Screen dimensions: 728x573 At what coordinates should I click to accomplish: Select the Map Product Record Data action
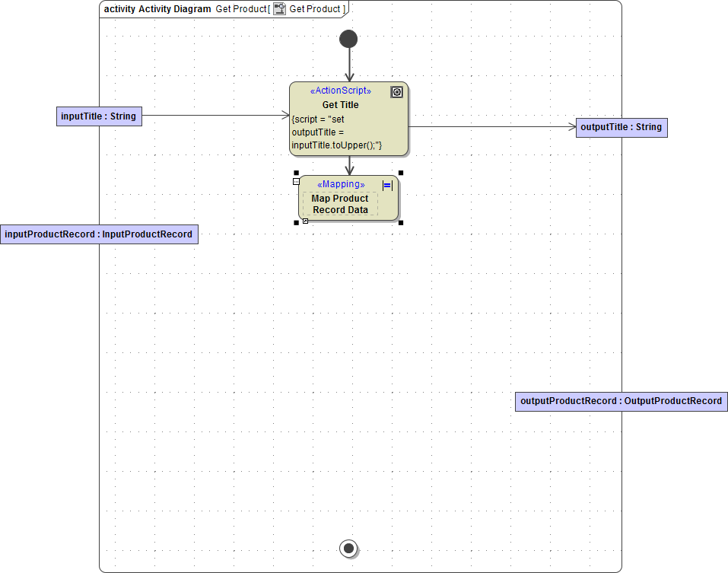340,204
